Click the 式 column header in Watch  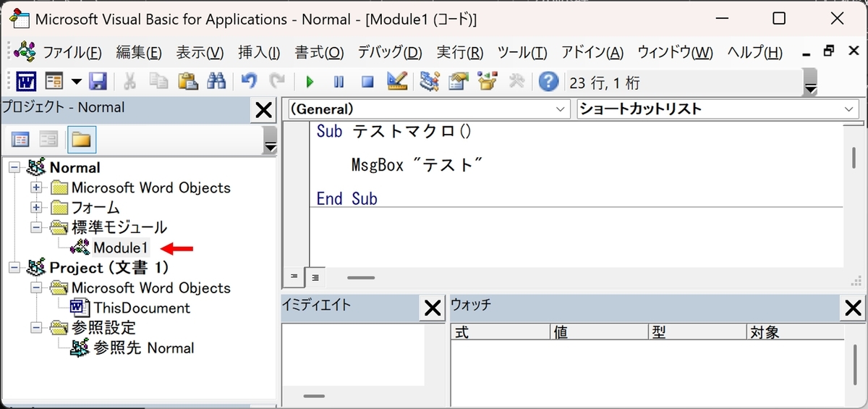(x=500, y=332)
